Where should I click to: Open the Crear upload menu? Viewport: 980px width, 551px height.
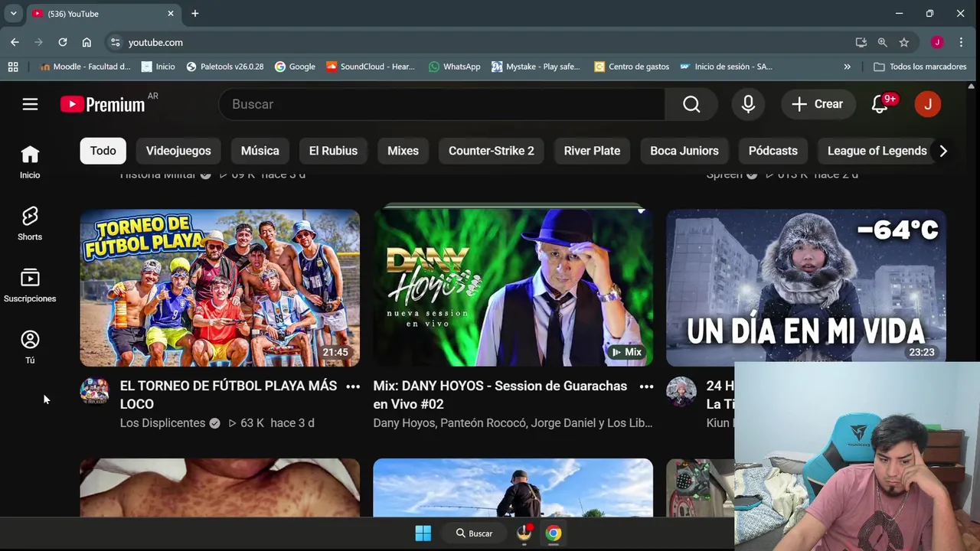pyautogui.click(x=817, y=104)
